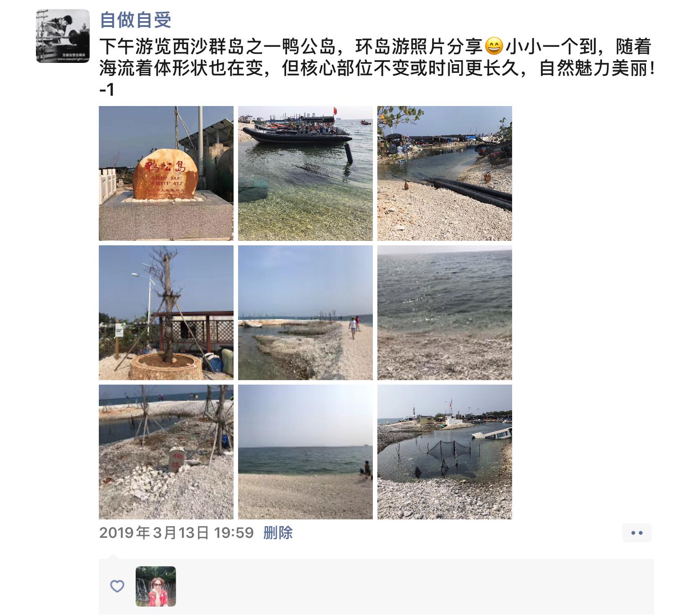Viewport: 690px width, 616px height.
Task: Click the smiling emoji in the post text
Action: 494,46
